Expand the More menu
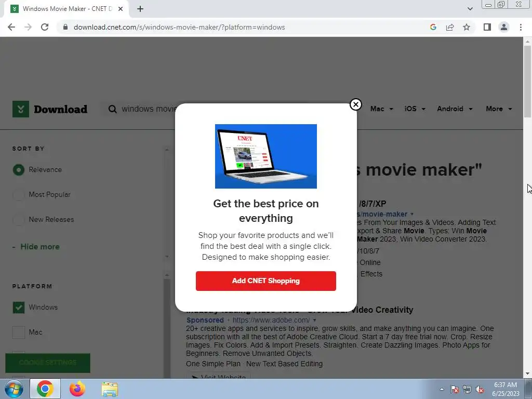This screenshot has height=399, width=532. (499, 109)
